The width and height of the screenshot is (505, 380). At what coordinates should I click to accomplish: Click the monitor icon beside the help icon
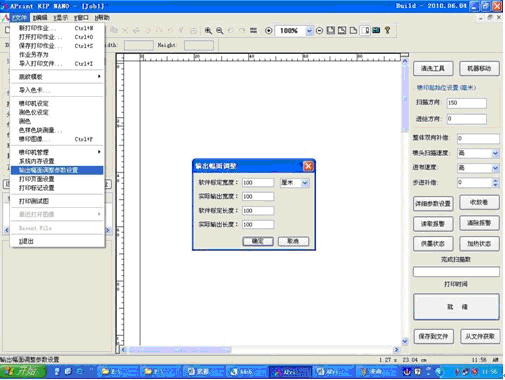376,30
